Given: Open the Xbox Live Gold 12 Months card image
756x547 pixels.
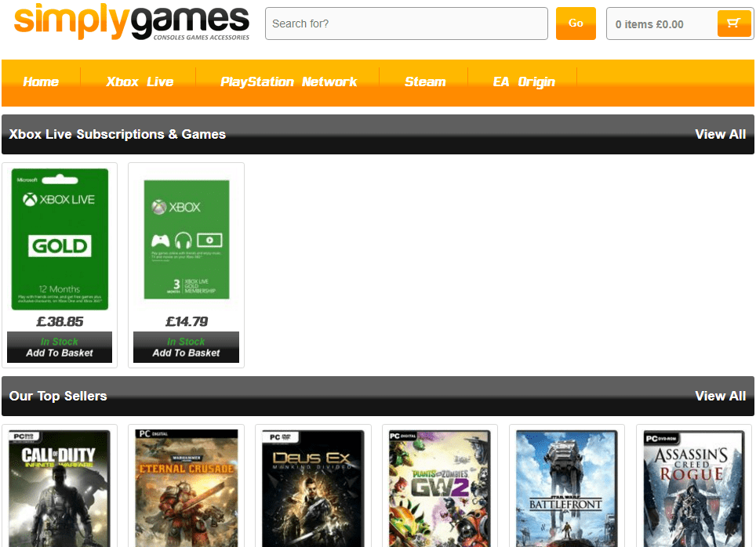Looking at the screenshot, I should 60,239.
